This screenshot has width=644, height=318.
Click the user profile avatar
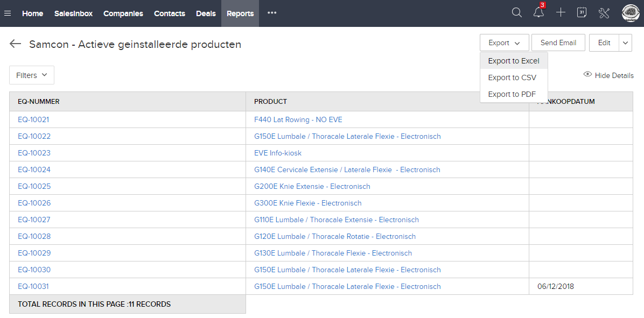coord(630,13)
